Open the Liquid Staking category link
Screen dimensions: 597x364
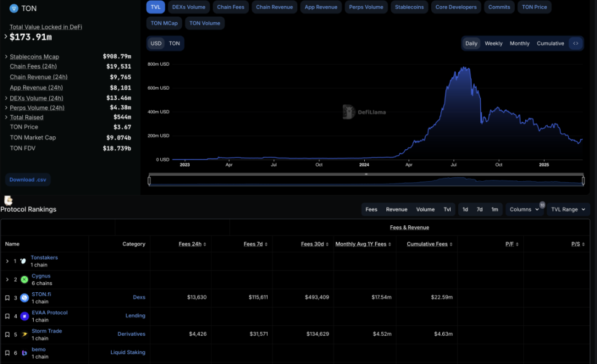[128, 352]
